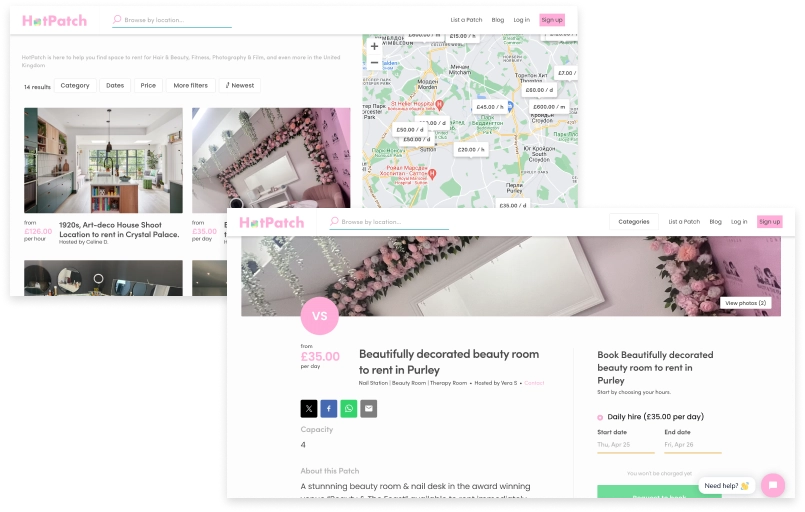The width and height of the screenshot is (805, 512).
Task: Open the Dates filter
Action: 115,86
